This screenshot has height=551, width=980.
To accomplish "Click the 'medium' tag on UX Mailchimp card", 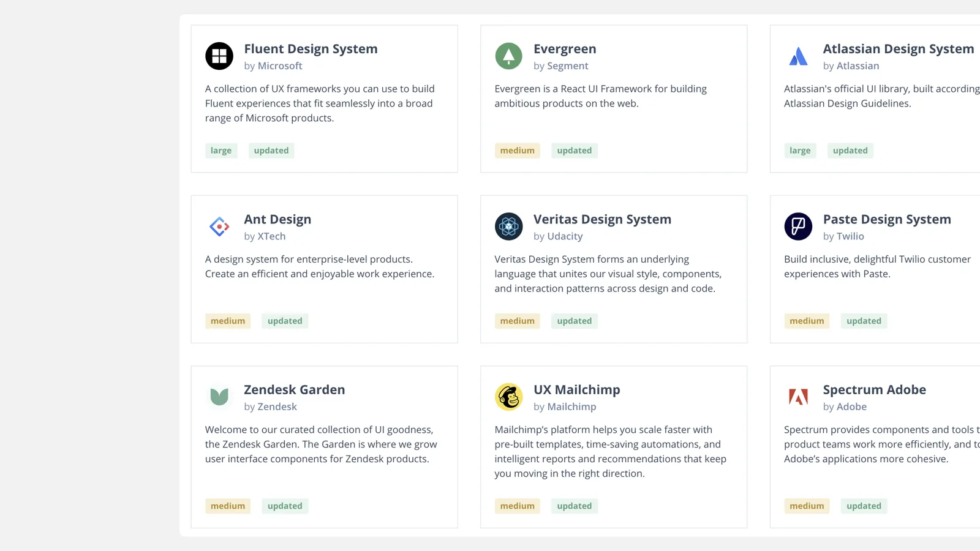I will [x=518, y=506].
